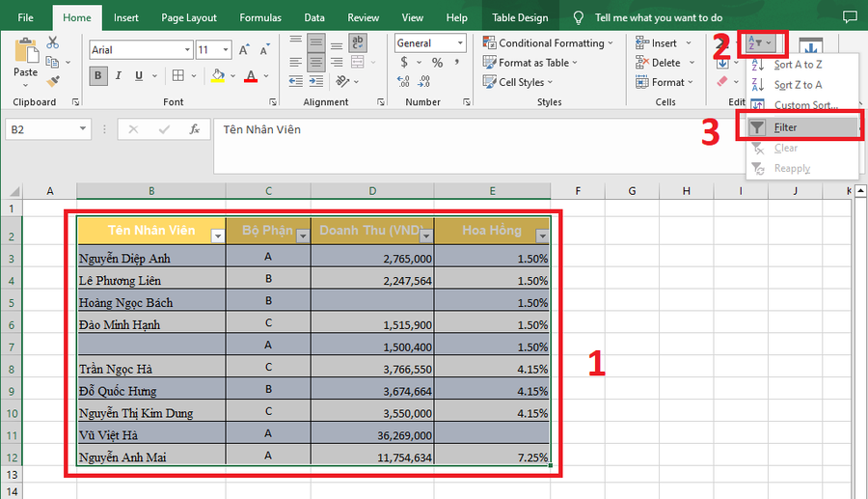Apply Underline formatting
The width and height of the screenshot is (868, 499).
[139, 76]
